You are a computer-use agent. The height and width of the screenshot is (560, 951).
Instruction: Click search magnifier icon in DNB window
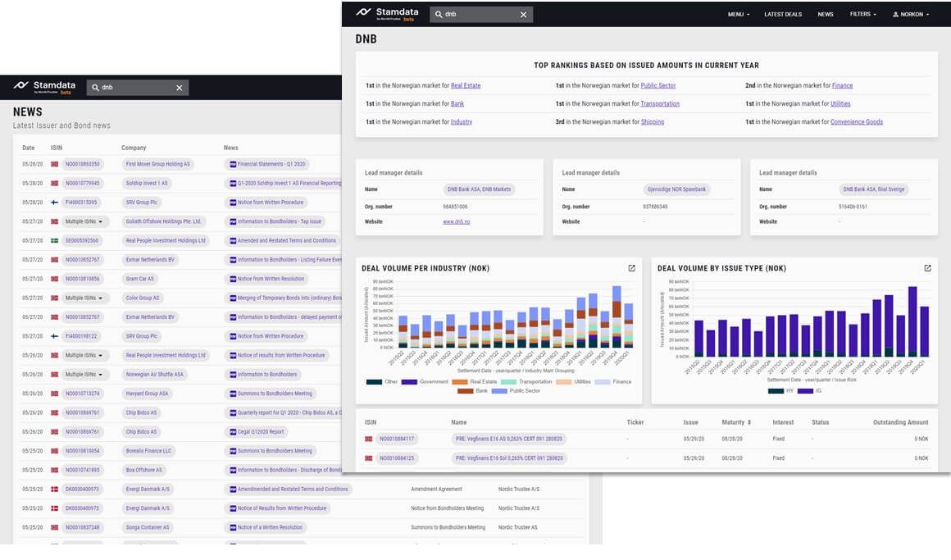tap(439, 15)
